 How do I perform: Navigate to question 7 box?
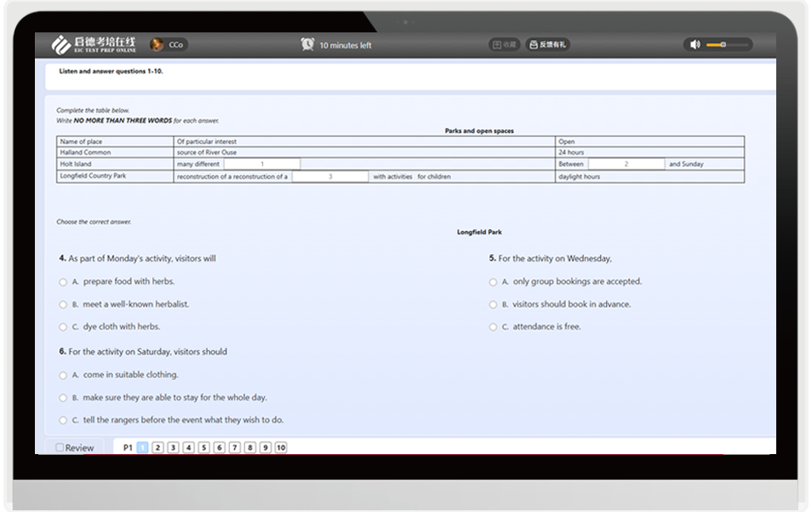coord(235,447)
